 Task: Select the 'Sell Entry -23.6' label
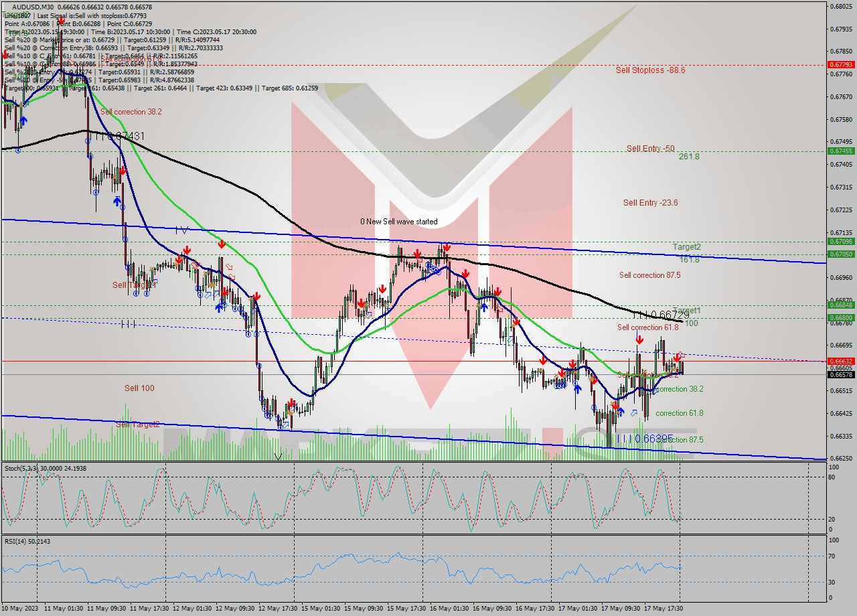650,202
